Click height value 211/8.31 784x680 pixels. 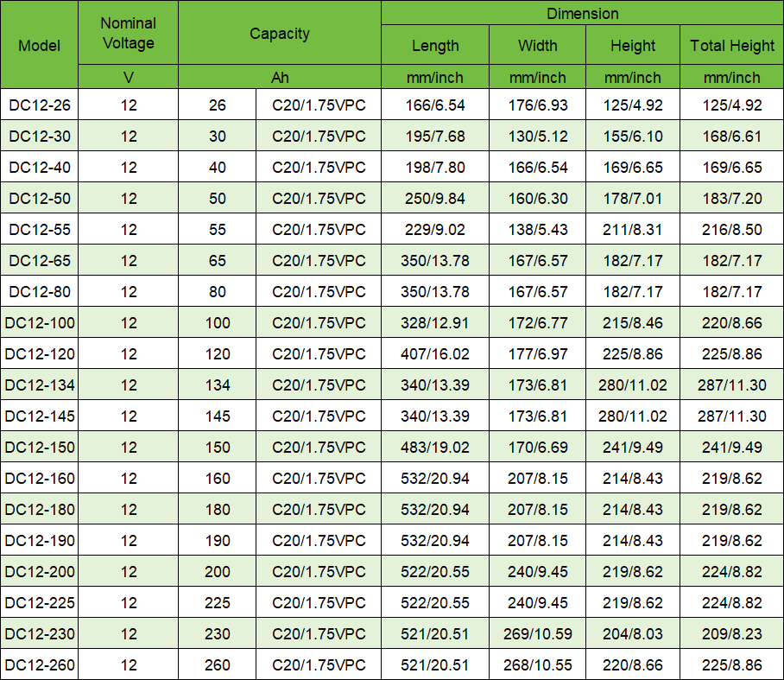(x=633, y=229)
